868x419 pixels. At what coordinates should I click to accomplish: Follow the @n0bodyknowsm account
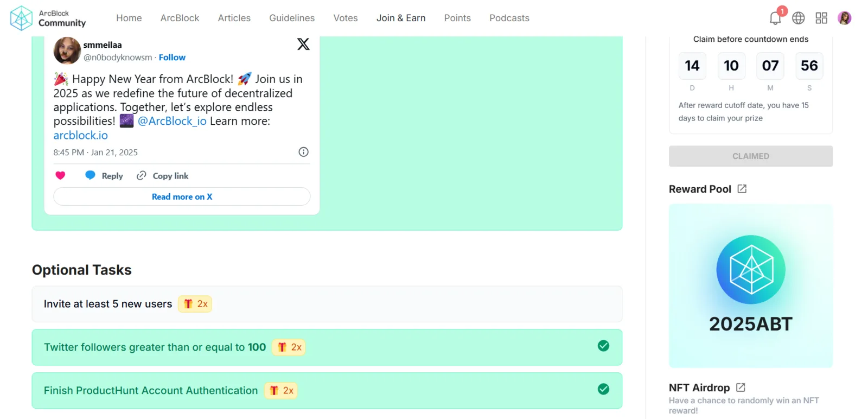click(172, 58)
